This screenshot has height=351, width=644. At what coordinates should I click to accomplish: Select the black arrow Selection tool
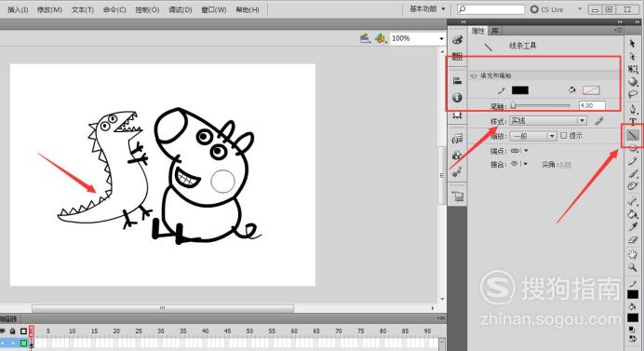(x=633, y=44)
